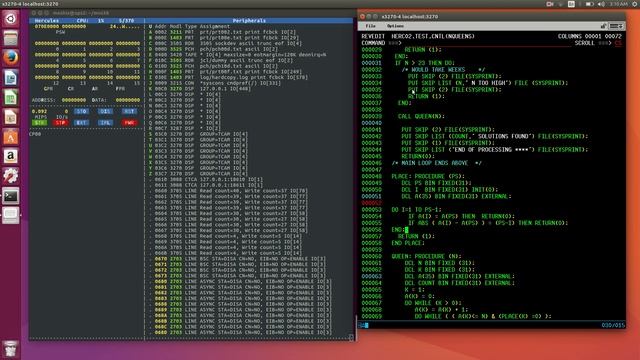Click the red PWR power button in Hercules
The height and width of the screenshot is (360, 640).
(x=129, y=123)
